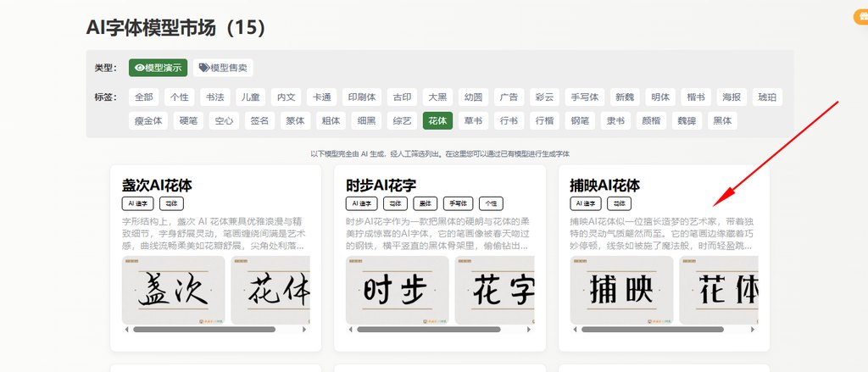Deselect the active 花体 filter tag
The image size is (868, 372).
[x=437, y=120]
